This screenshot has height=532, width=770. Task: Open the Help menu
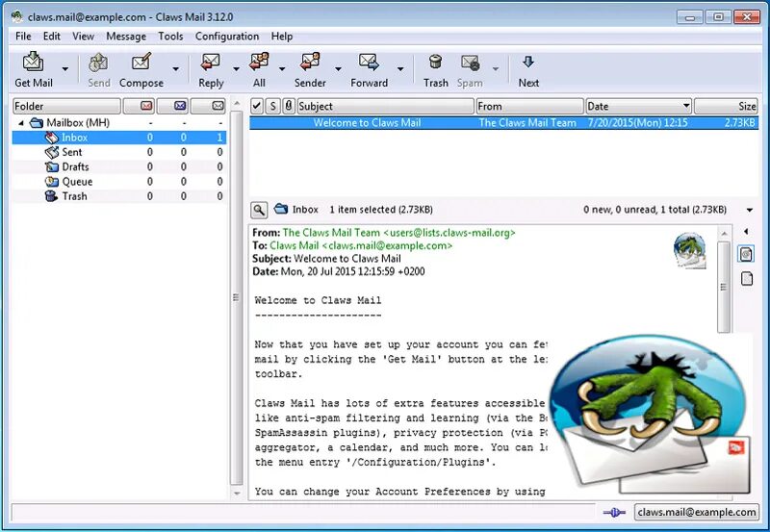pyautogui.click(x=282, y=37)
